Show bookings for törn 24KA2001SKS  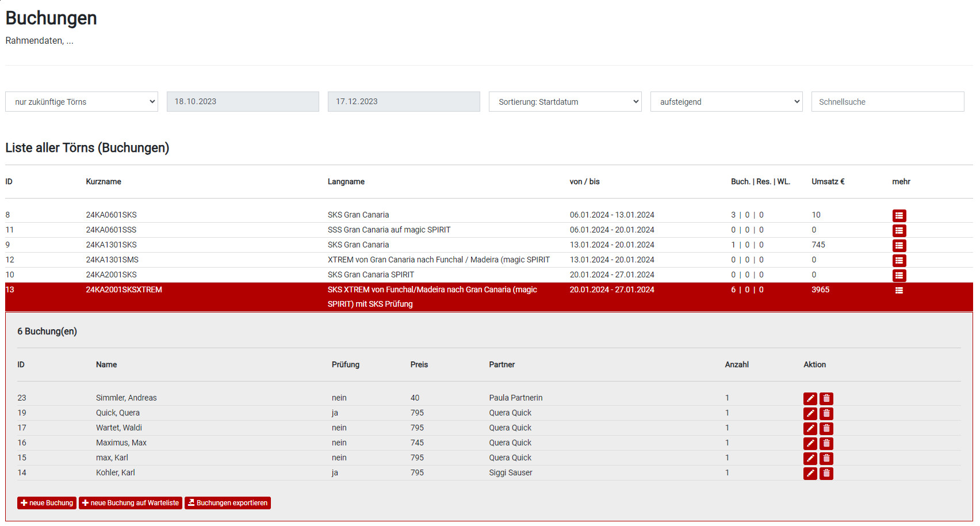tap(899, 276)
